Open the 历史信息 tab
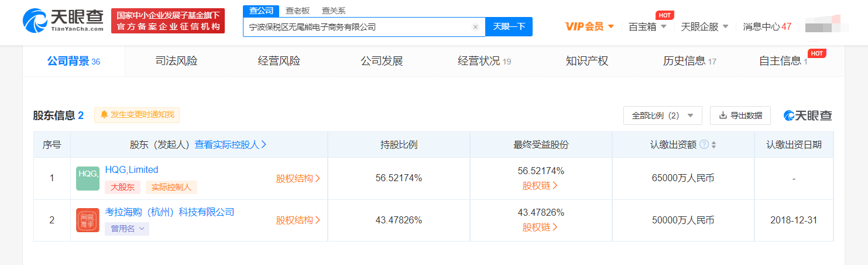The image size is (868, 265). 689,61
